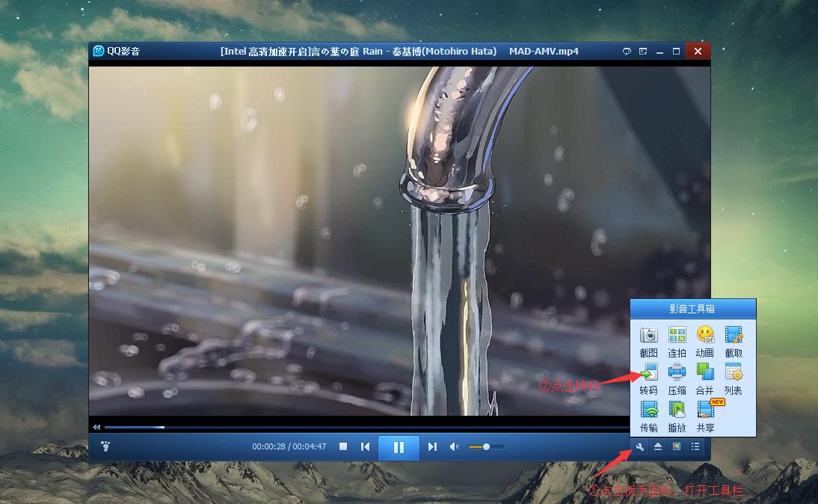Screen dimensions: 818x504
Task: Open the 共享 share tool with NEW badge
Action: 704,413
